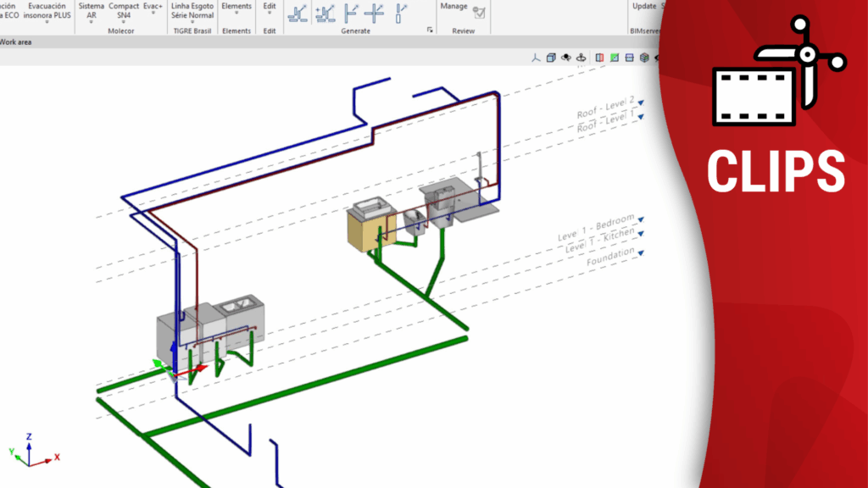Screen dimensions: 868x488
Task: Open the Edit menu
Action: pos(270,8)
